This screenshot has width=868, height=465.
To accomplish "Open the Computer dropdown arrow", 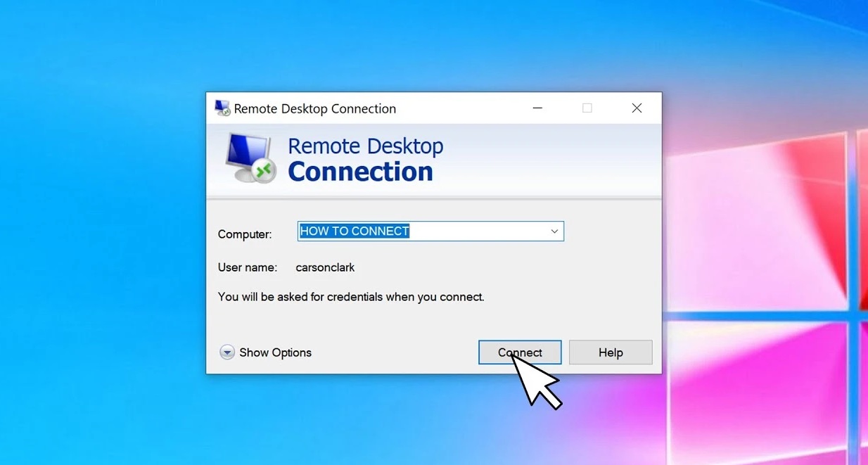I will click(554, 231).
